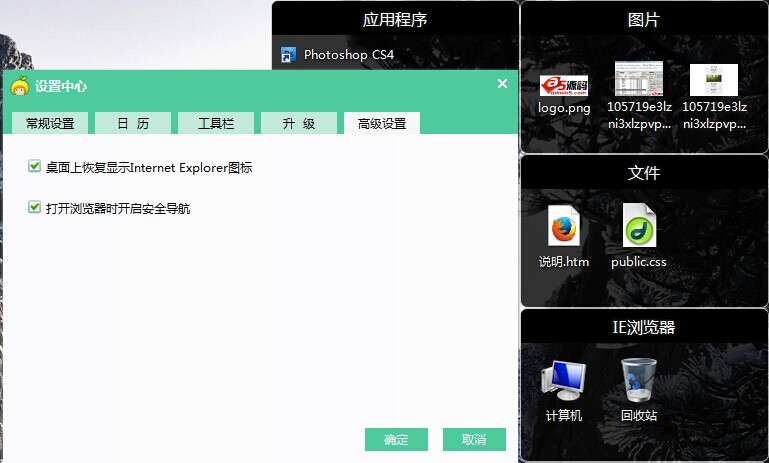Click the 设置中心 title text
769x463 pixels.
(x=61, y=86)
